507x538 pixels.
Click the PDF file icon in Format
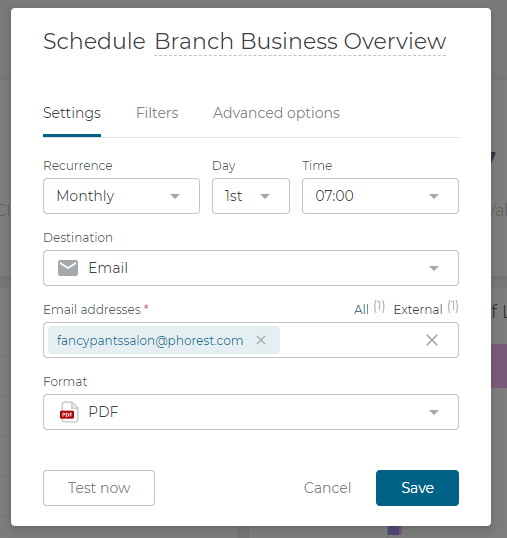pos(69,412)
